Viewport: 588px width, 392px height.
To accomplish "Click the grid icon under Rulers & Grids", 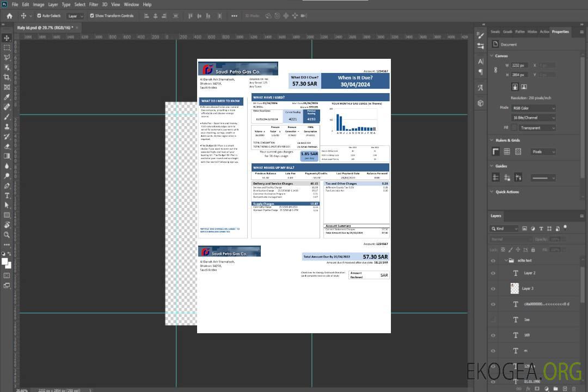I will click(506, 151).
